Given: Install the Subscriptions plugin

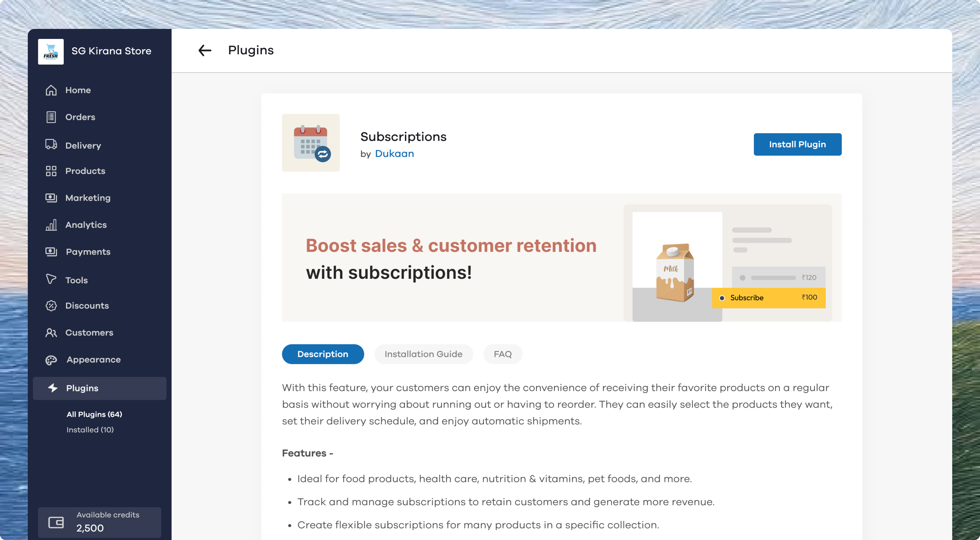Looking at the screenshot, I should pyautogui.click(x=797, y=144).
